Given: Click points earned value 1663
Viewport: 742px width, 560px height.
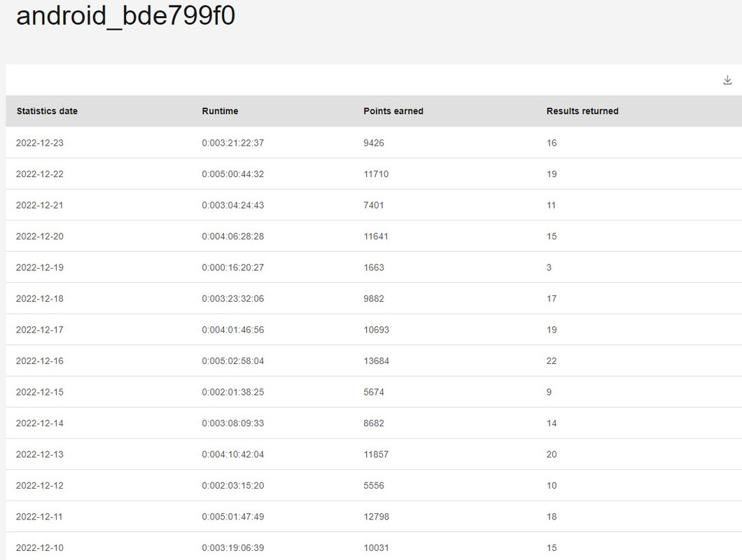Looking at the screenshot, I should 374,267.
